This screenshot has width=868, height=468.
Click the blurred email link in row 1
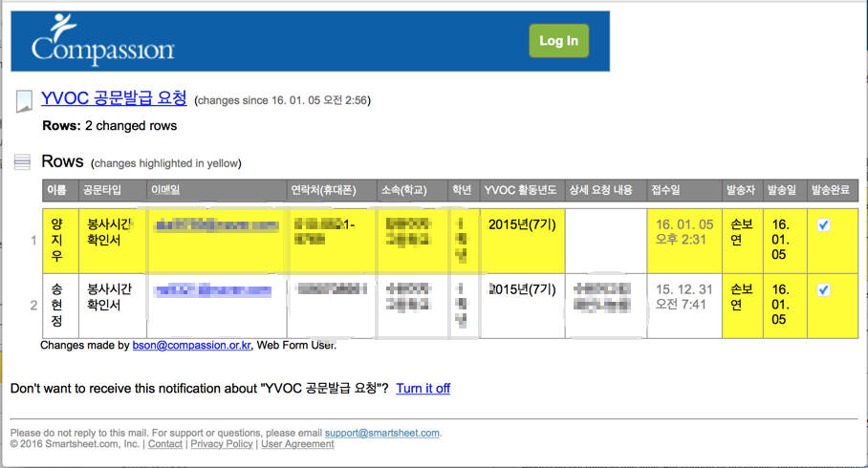tap(217, 225)
